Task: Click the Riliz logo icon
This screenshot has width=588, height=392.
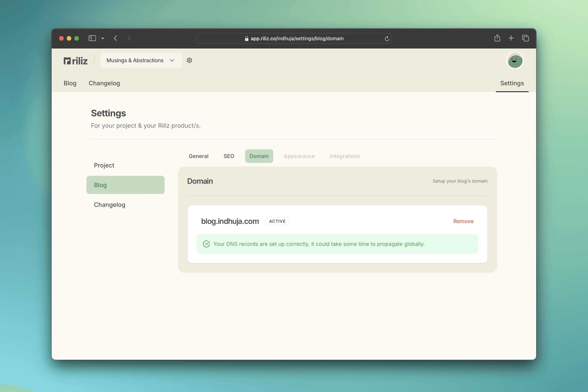Action: 67,60
